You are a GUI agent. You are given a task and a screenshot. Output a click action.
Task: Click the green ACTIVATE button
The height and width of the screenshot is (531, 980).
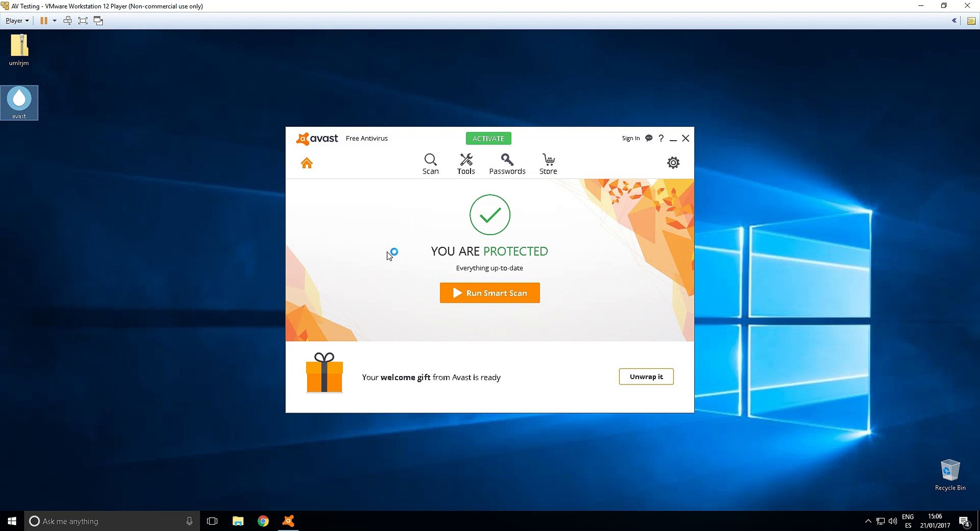tap(488, 138)
